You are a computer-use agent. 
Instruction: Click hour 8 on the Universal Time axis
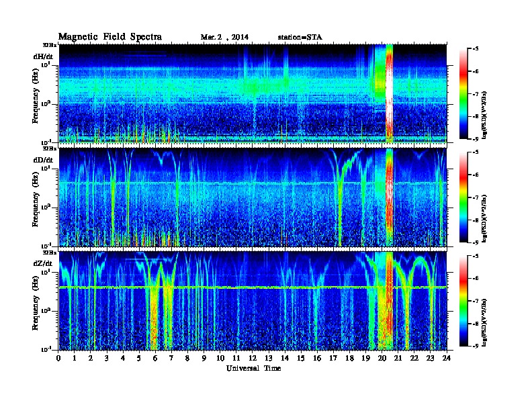[x=188, y=359]
